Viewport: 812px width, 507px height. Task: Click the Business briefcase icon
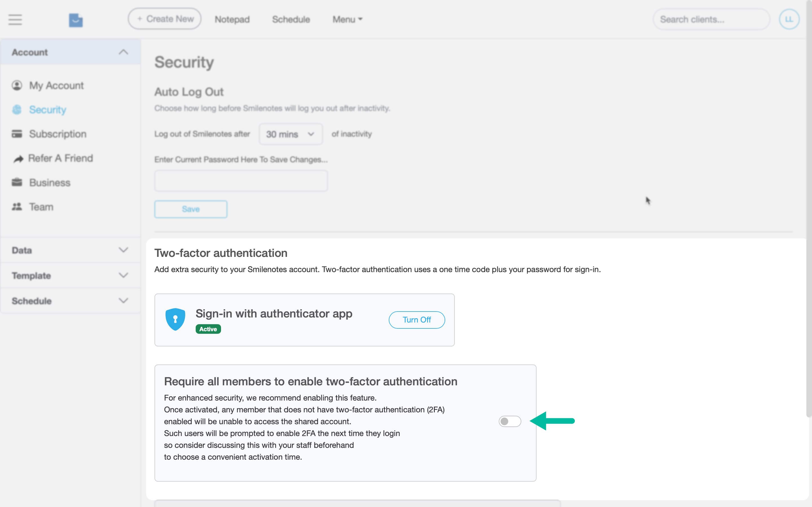coord(17,183)
